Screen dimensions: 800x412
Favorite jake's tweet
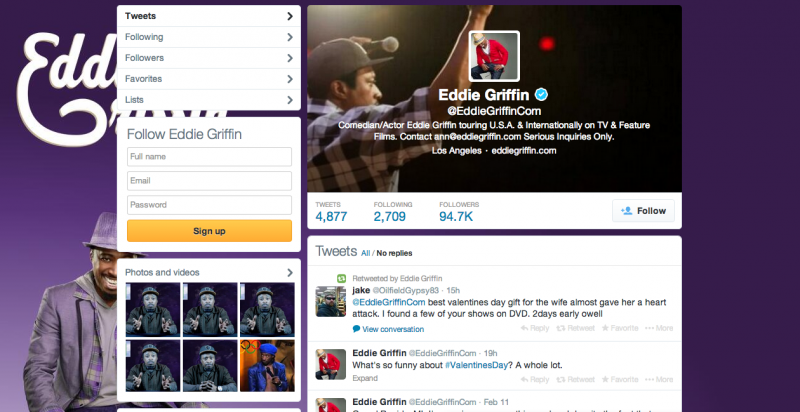(x=620, y=328)
